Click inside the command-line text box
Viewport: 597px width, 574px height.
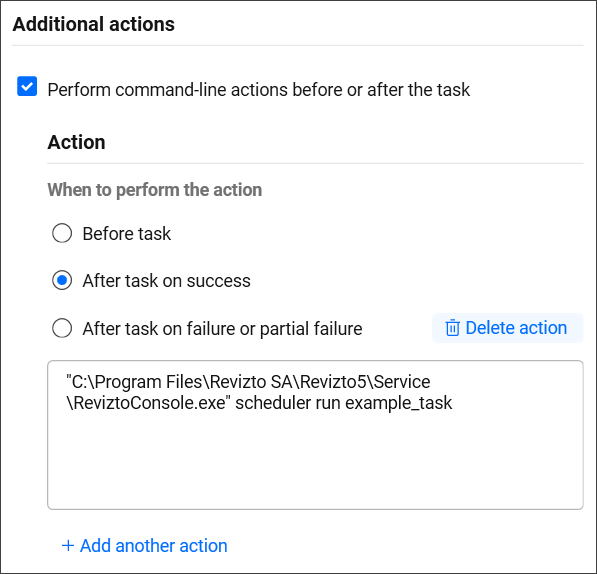[315, 435]
